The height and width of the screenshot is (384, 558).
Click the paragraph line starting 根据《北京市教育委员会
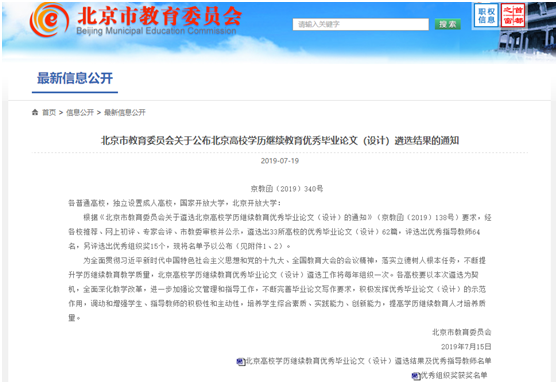click(287, 217)
